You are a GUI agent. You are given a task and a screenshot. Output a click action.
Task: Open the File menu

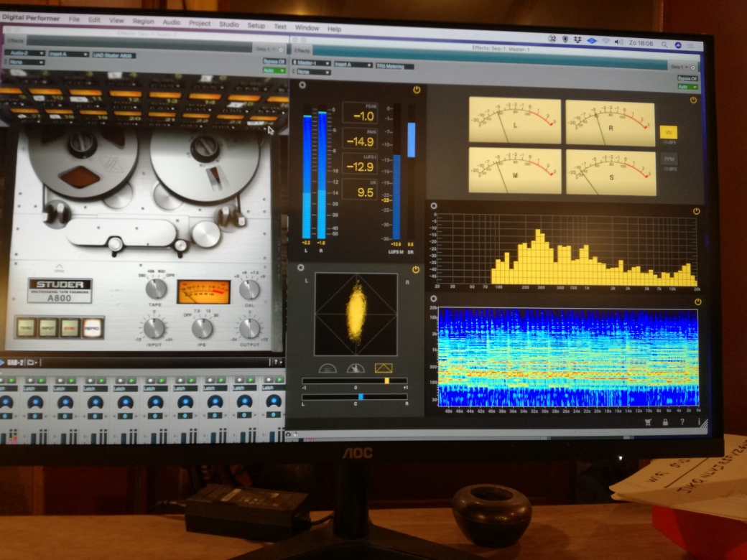point(74,19)
